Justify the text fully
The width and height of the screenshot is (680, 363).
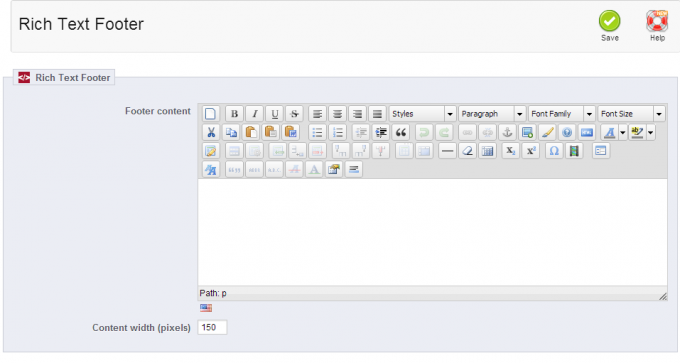(377, 114)
